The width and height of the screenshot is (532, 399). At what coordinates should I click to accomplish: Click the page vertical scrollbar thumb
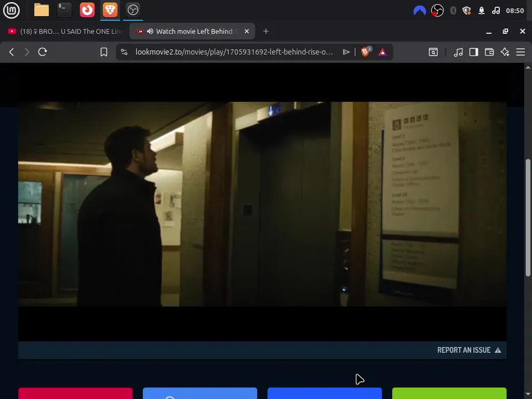[x=528, y=217]
